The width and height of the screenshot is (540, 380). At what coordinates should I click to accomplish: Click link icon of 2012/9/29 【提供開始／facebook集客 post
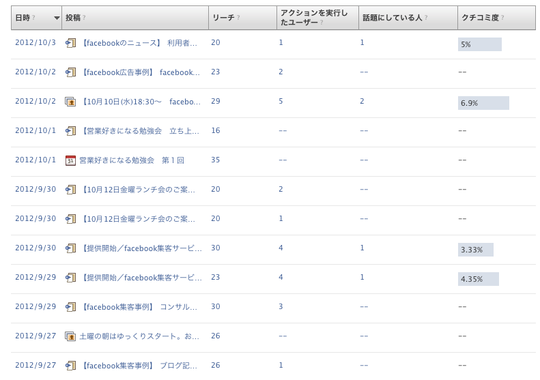(71, 277)
